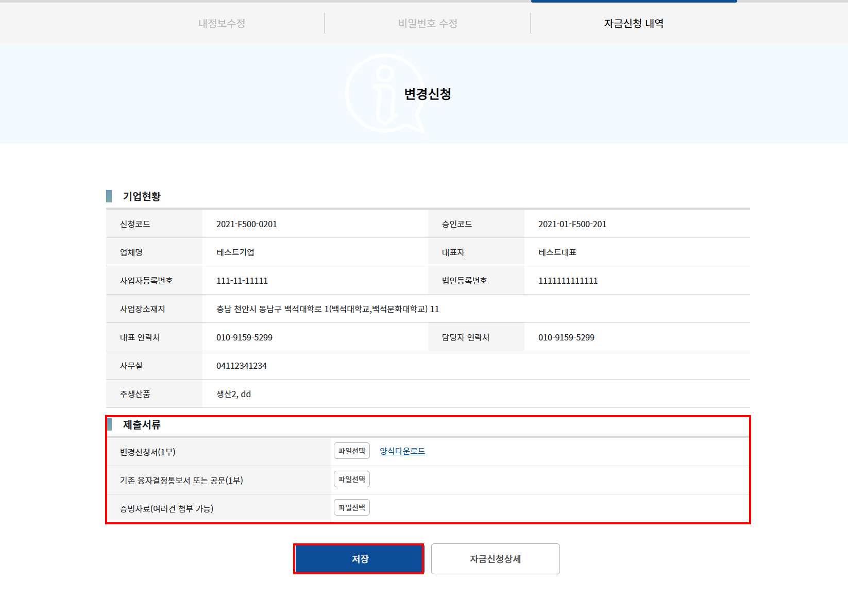
Task: Click the 사업장소재지 label cell
Action: [154, 309]
